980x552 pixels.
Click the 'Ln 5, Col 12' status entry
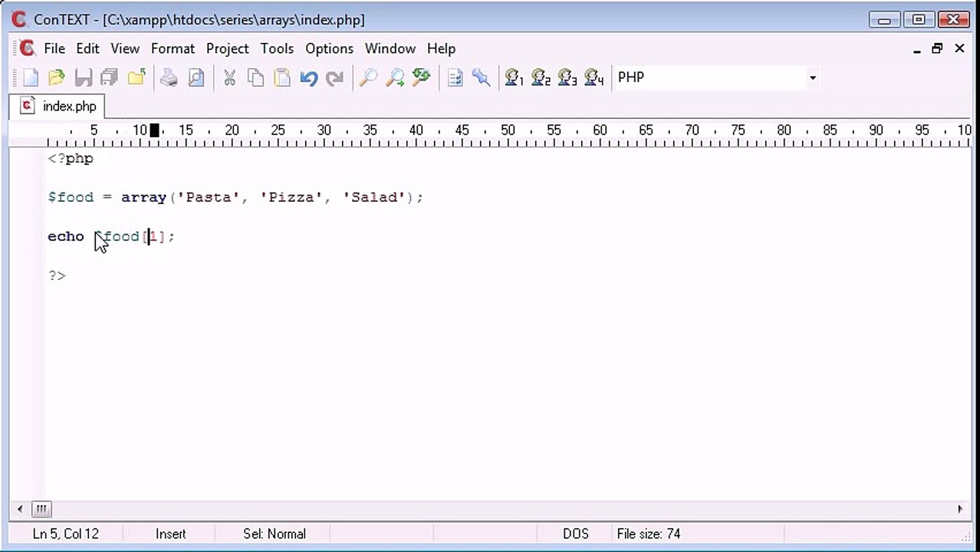coord(66,534)
